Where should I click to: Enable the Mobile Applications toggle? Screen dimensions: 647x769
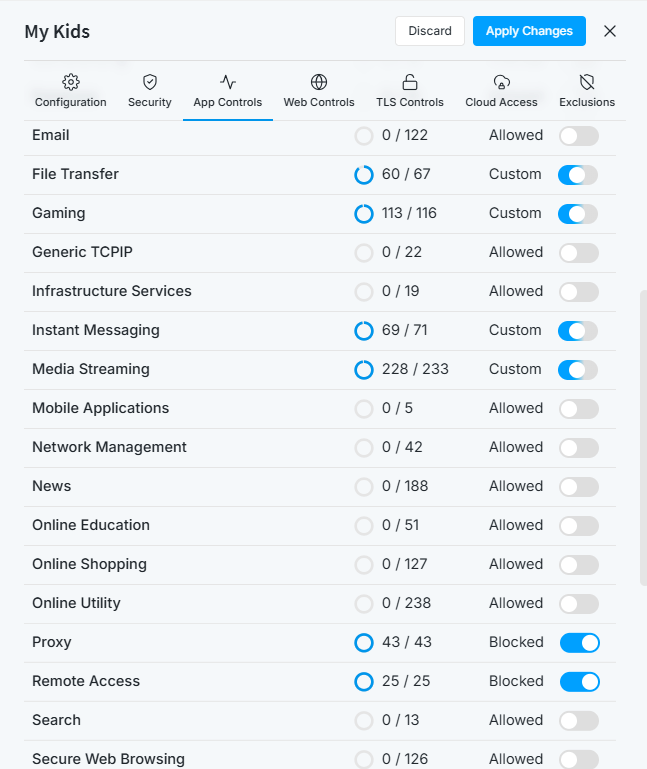coord(579,409)
